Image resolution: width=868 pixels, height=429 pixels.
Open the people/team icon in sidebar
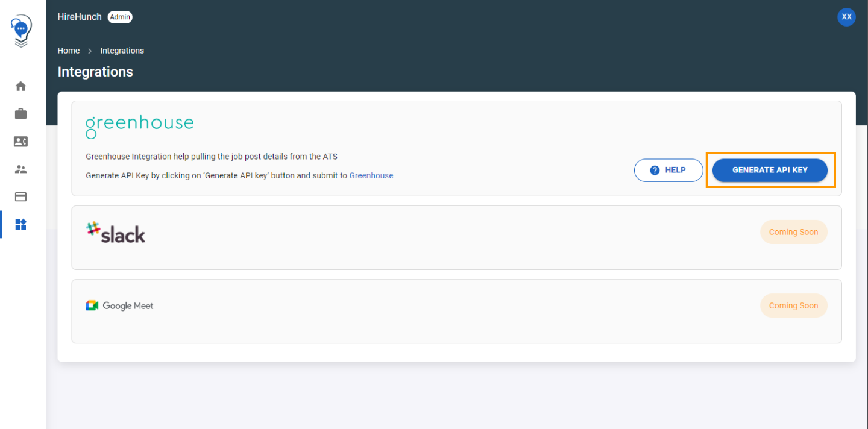click(x=20, y=169)
